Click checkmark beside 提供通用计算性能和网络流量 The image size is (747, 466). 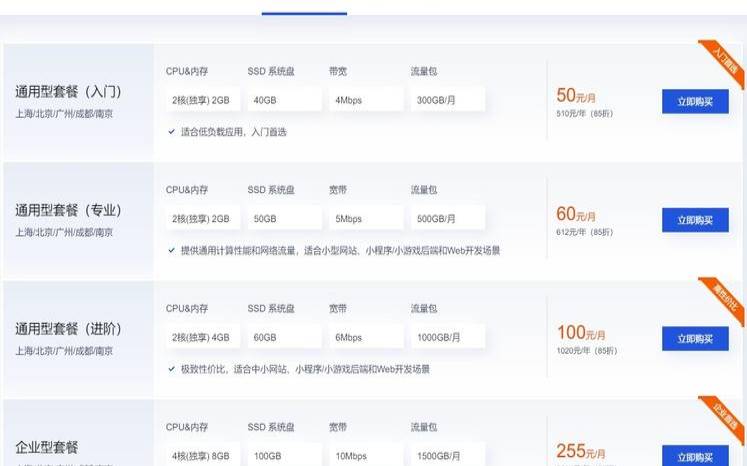(172, 251)
